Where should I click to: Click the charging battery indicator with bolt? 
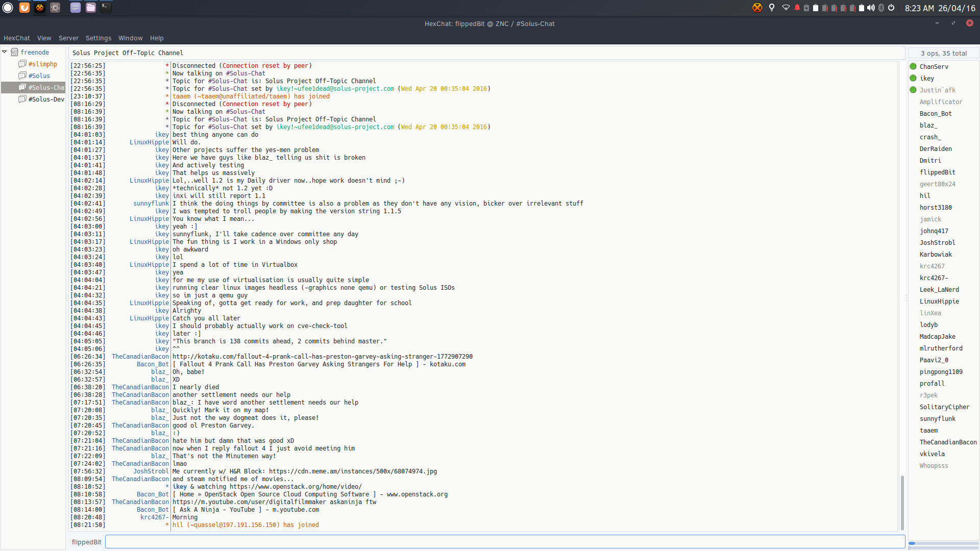(806, 8)
